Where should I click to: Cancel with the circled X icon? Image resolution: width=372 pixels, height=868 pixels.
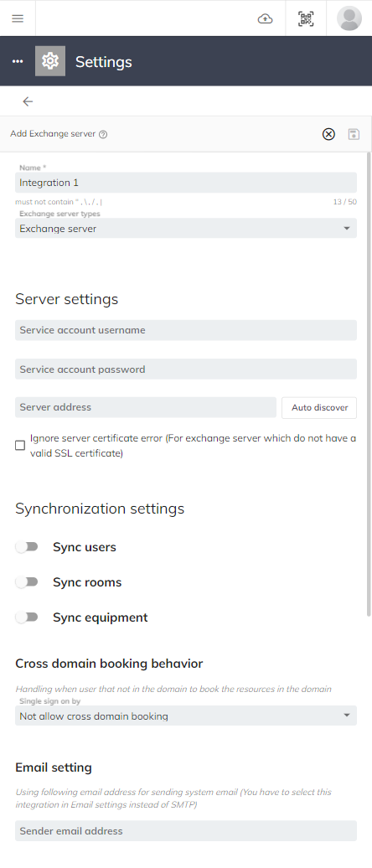tap(328, 134)
